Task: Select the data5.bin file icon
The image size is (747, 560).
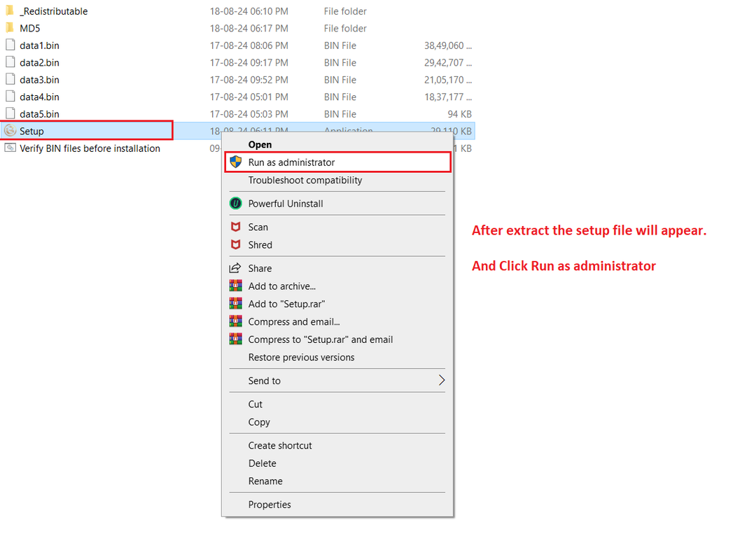Action: click(x=10, y=113)
